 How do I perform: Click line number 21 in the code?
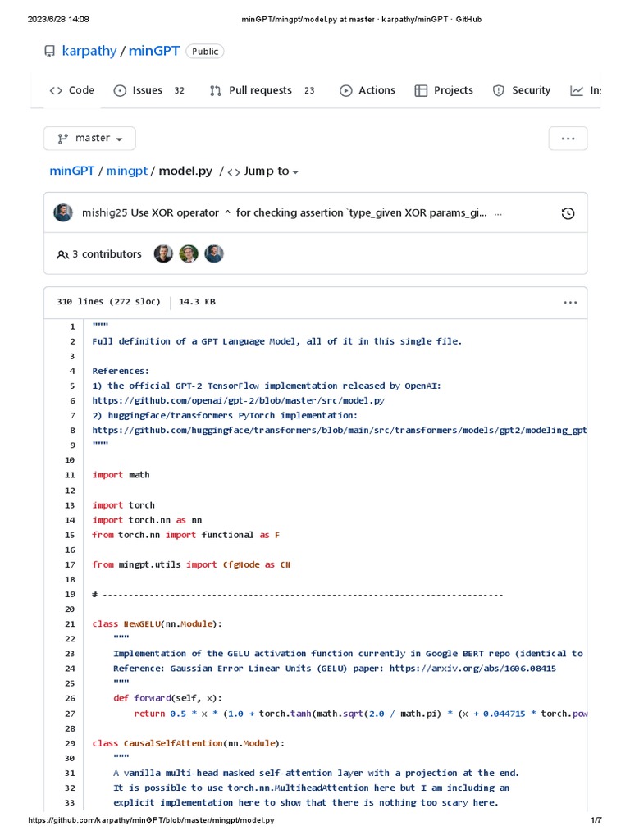(x=70, y=624)
